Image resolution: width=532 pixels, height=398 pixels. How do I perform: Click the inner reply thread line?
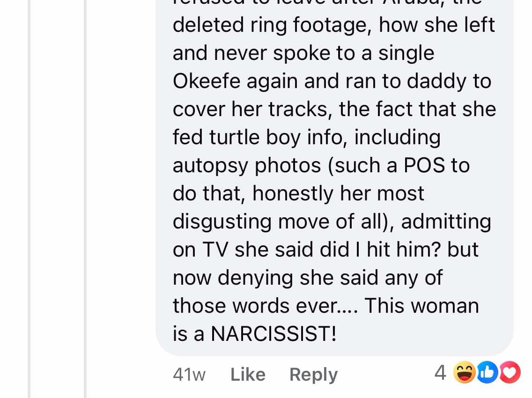point(85,199)
